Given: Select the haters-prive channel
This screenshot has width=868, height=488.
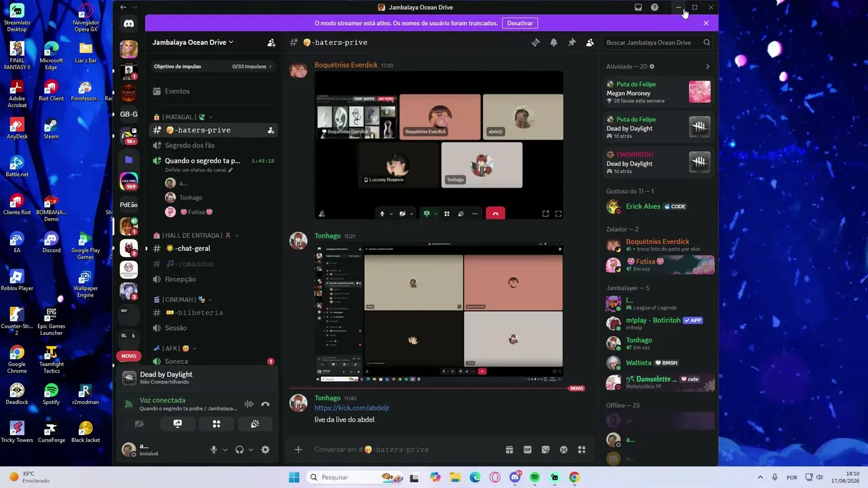Looking at the screenshot, I should (213, 130).
